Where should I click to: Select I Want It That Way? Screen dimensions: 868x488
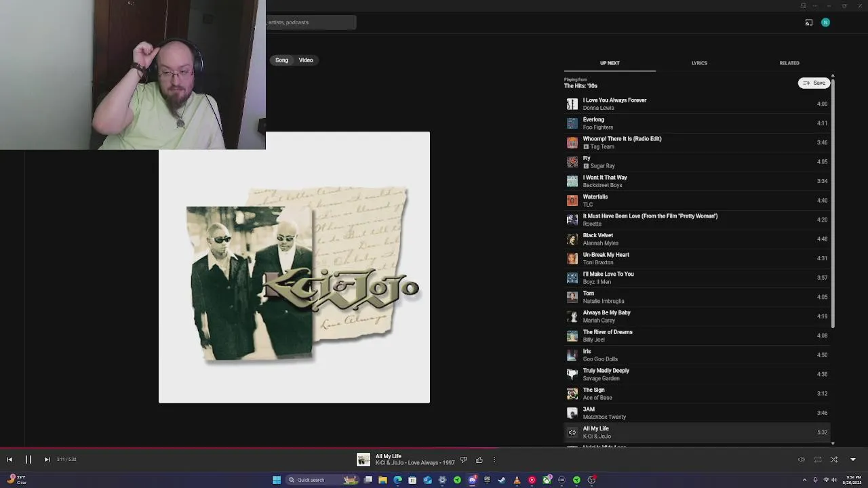point(697,181)
